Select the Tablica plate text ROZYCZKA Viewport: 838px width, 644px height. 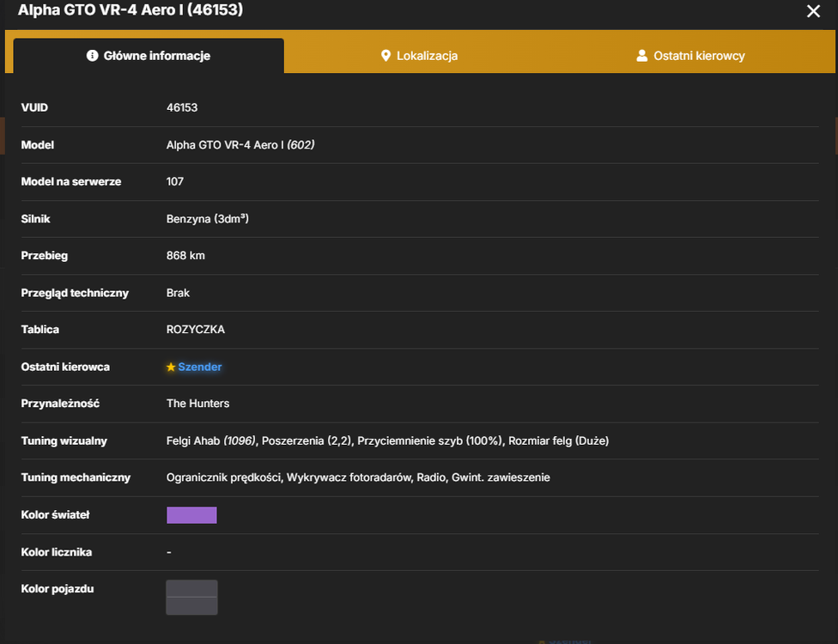pyautogui.click(x=196, y=330)
